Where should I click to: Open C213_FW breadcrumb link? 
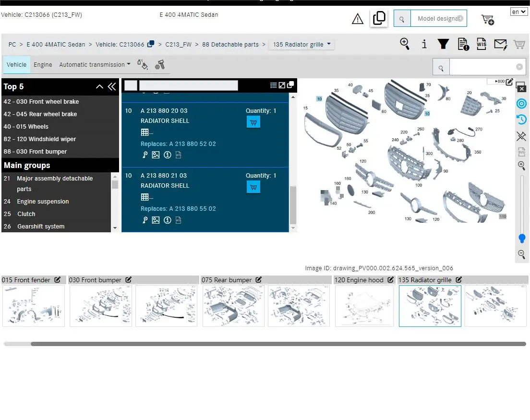pos(178,44)
